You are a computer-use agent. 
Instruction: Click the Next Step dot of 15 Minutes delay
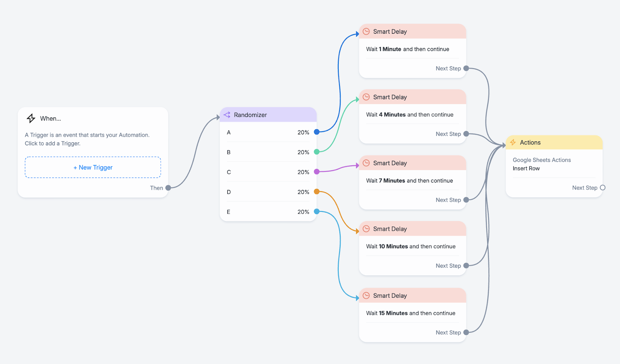(466, 332)
